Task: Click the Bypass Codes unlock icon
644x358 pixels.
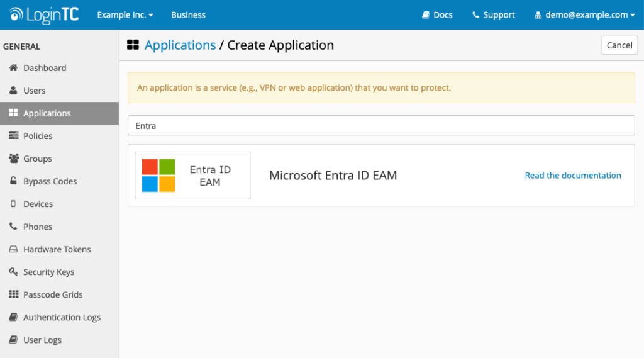Action: 14,181
